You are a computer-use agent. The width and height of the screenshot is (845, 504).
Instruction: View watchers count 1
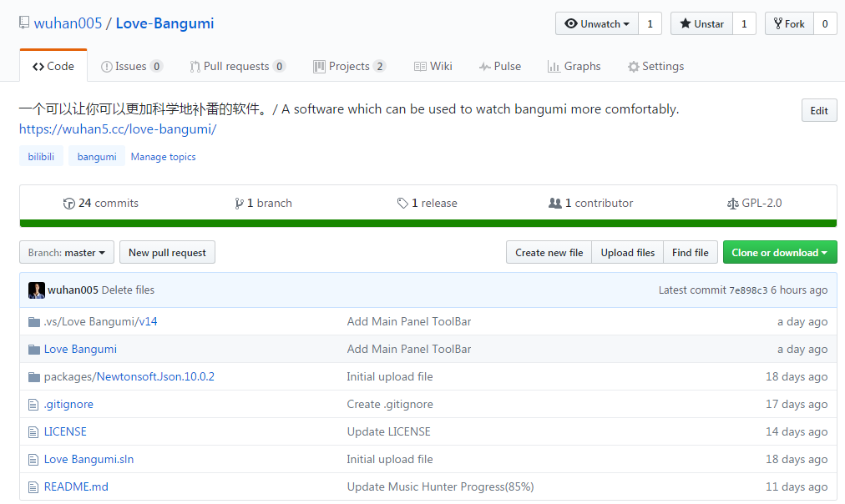pyautogui.click(x=650, y=23)
